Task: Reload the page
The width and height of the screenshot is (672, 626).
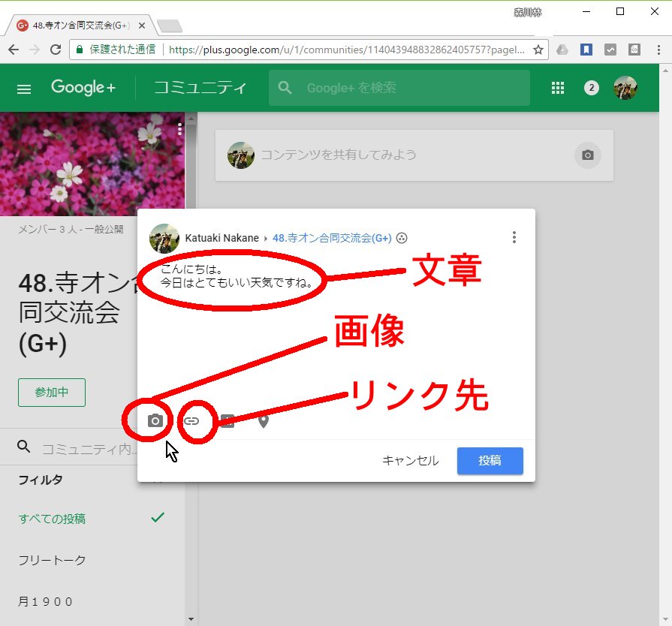Action: click(55, 50)
